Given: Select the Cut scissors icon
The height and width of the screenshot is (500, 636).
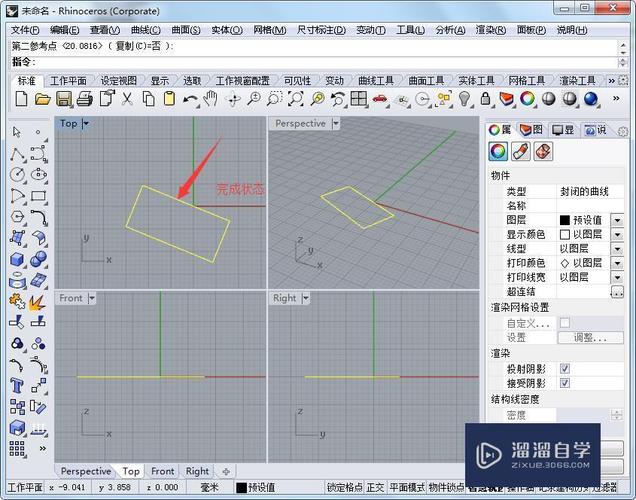Looking at the screenshot, I should (x=127, y=99).
